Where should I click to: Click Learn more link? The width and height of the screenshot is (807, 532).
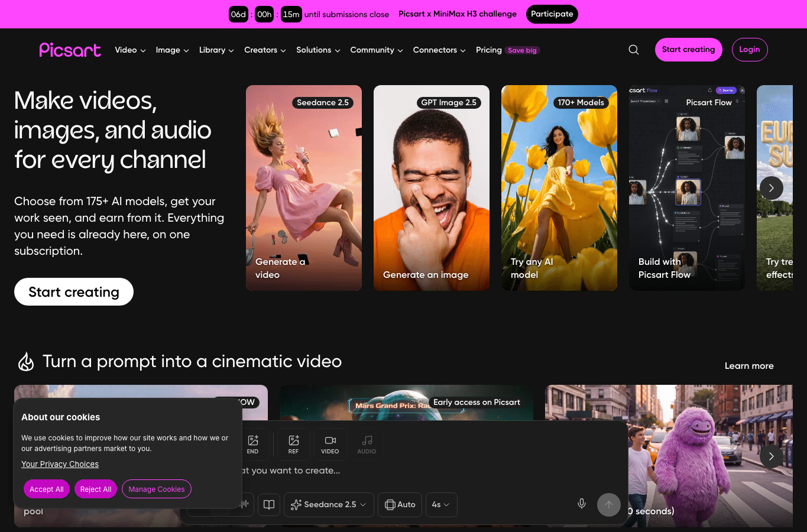click(749, 366)
